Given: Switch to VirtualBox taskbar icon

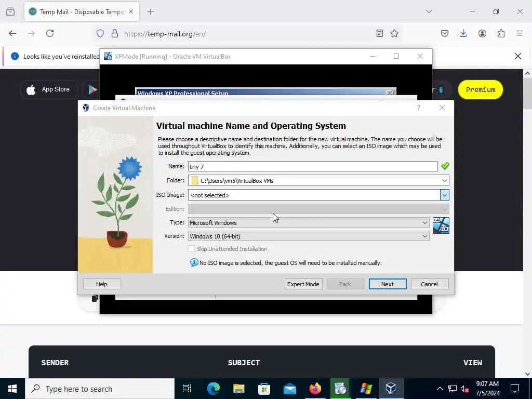Looking at the screenshot, I should tap(391, 389).
